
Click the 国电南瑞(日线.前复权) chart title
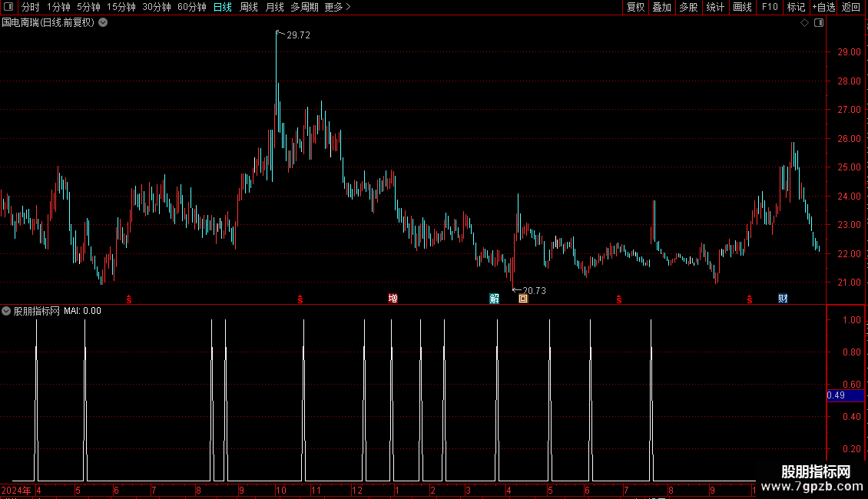[x=48, y=23]
